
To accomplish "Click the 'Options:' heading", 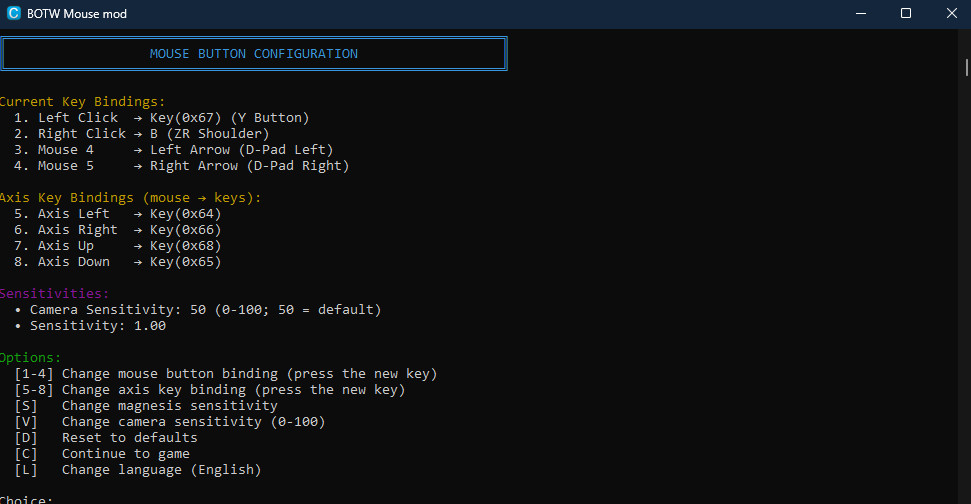I will (x=30, y=358).
